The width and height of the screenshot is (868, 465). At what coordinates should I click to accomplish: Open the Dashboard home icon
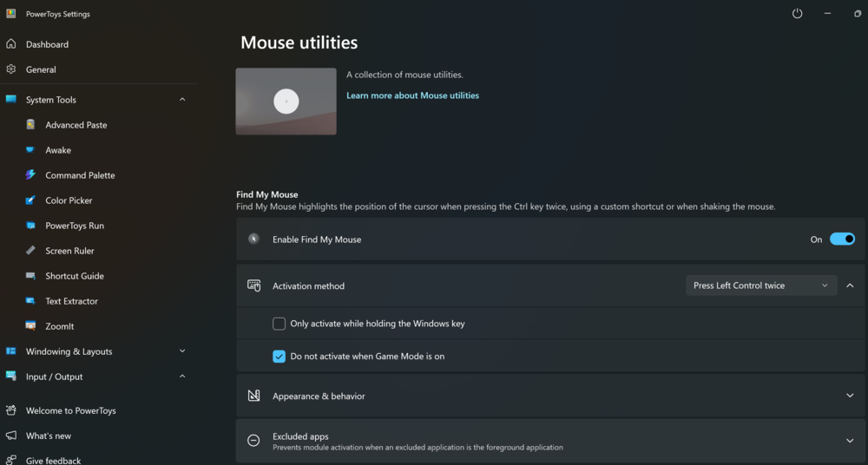click(x=10, y=44)
